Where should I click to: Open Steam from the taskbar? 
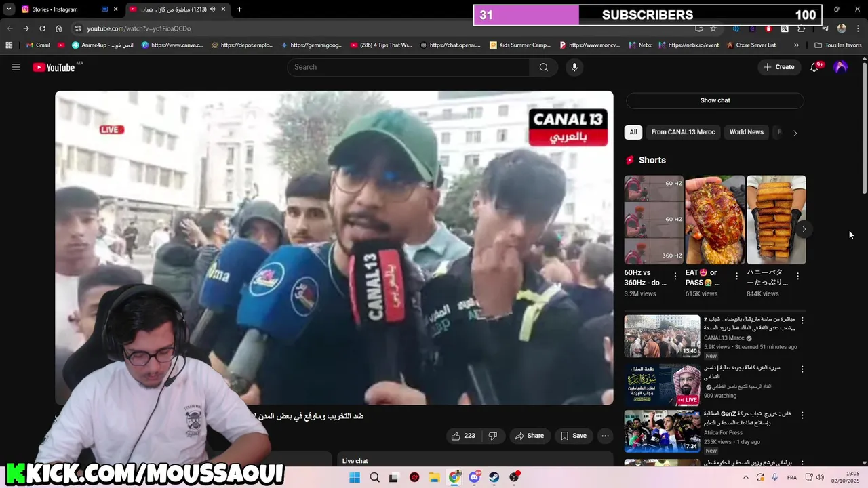point(494,477)
